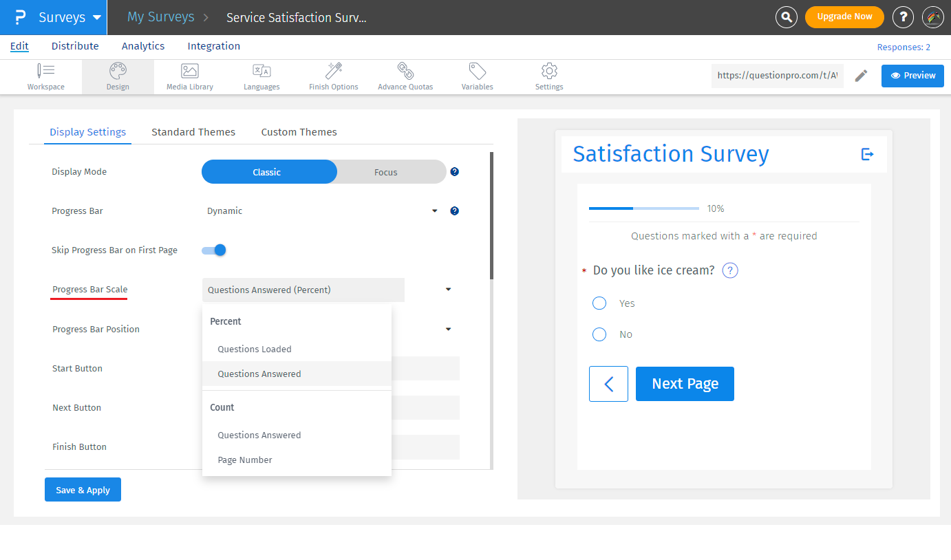Viewport: 951px width, 560px height.
Task: Toggle Skip Progress Bar on First Page
Action: (x=214, y=250)
